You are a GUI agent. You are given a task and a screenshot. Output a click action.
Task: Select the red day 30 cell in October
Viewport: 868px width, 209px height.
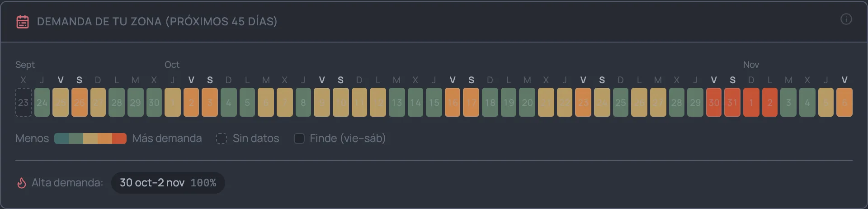[x=714, y=102]
